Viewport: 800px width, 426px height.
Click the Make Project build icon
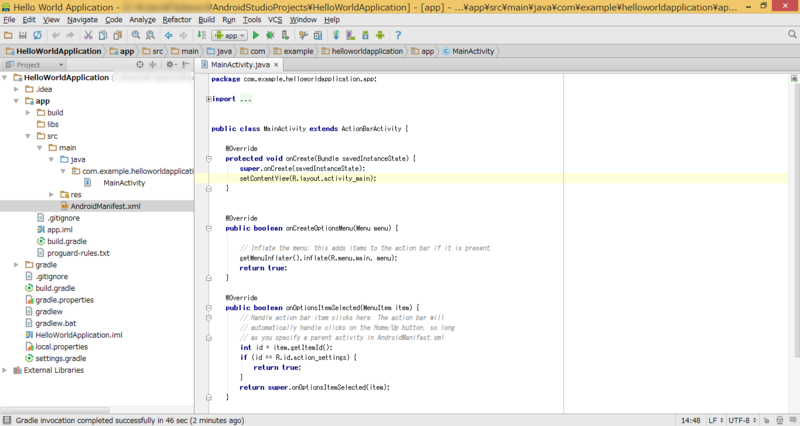click(x=202, y=35)
